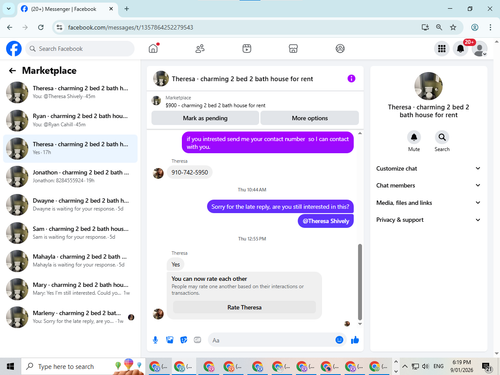The height and width of the screenshot is (375, 500).
Task: Click the Search Facebook field
Action: click(80, 49)
